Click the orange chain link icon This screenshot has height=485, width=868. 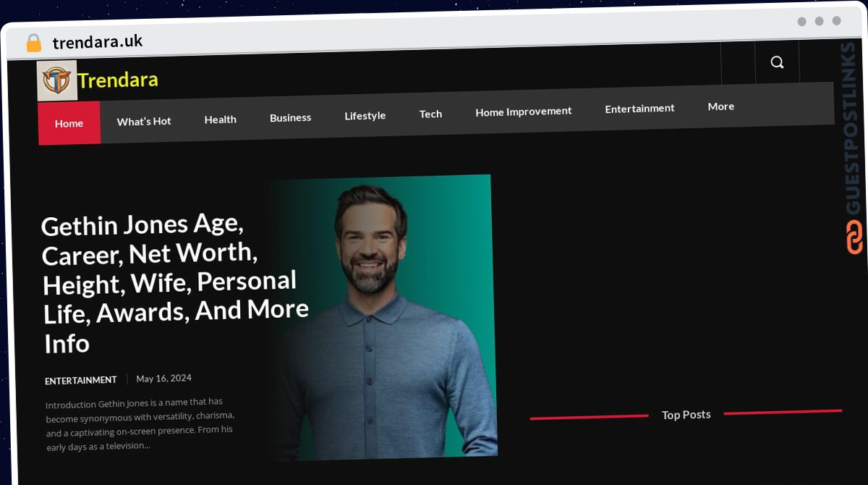(854, 237)
